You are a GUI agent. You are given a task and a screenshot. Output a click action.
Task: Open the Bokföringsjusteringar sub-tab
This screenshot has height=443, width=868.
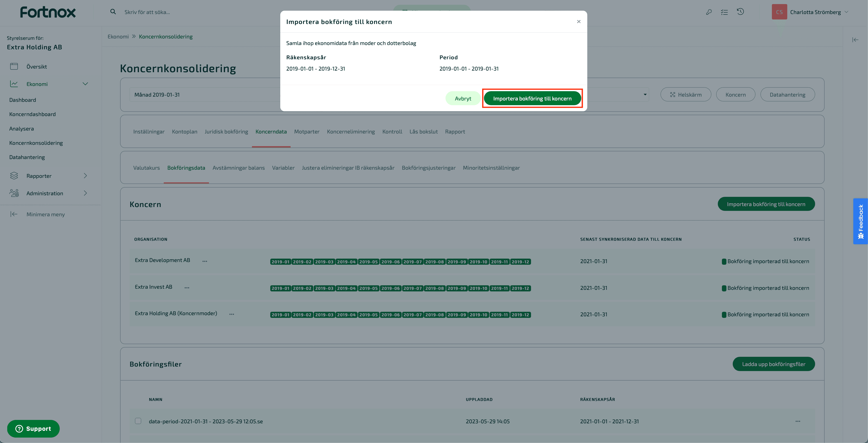tap(429, 168)
